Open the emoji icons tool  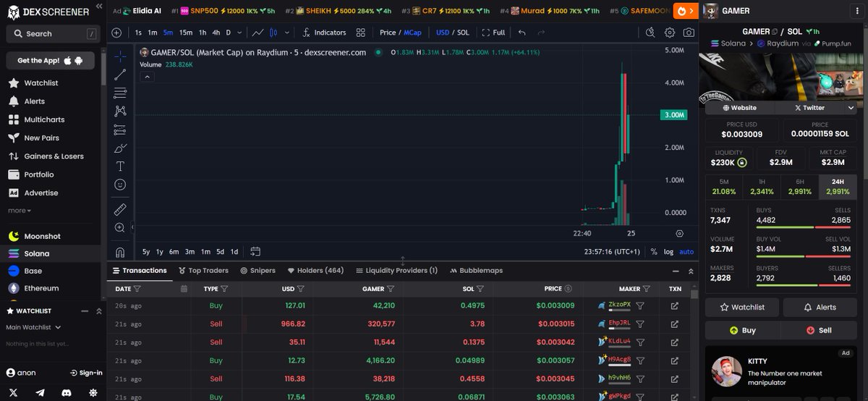(x=120, y=185)
